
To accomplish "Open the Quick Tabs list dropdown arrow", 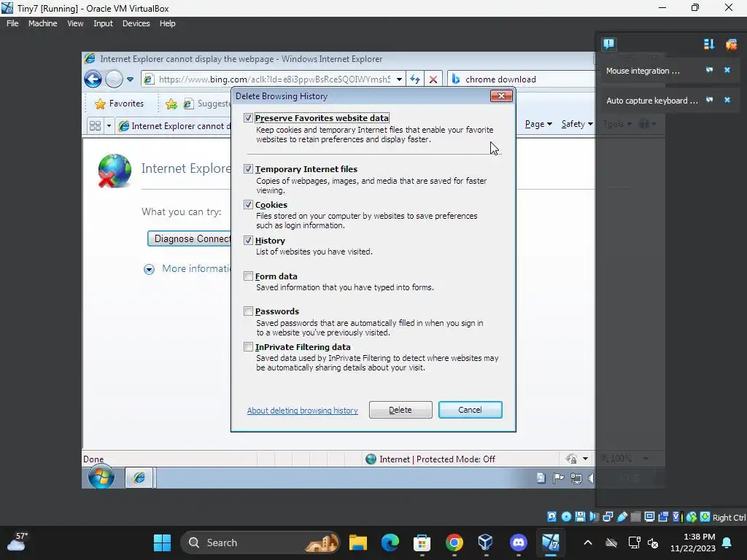I will point(109,125).
